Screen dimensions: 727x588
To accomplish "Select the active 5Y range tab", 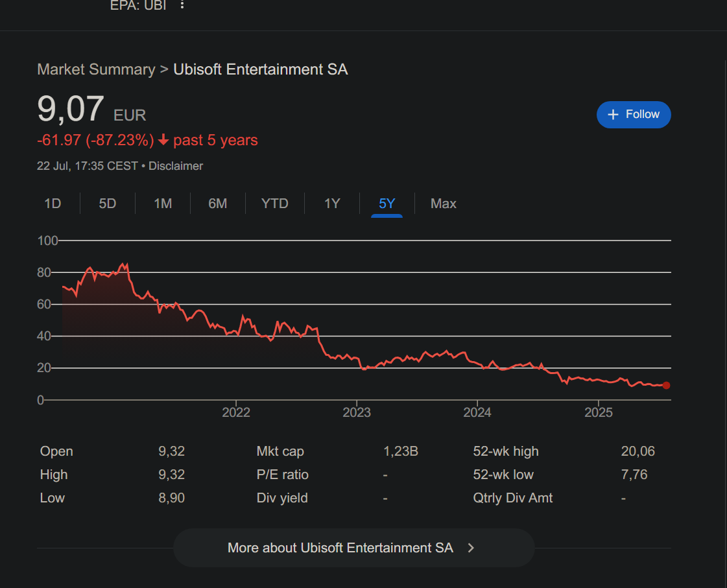I will point(387,204).
